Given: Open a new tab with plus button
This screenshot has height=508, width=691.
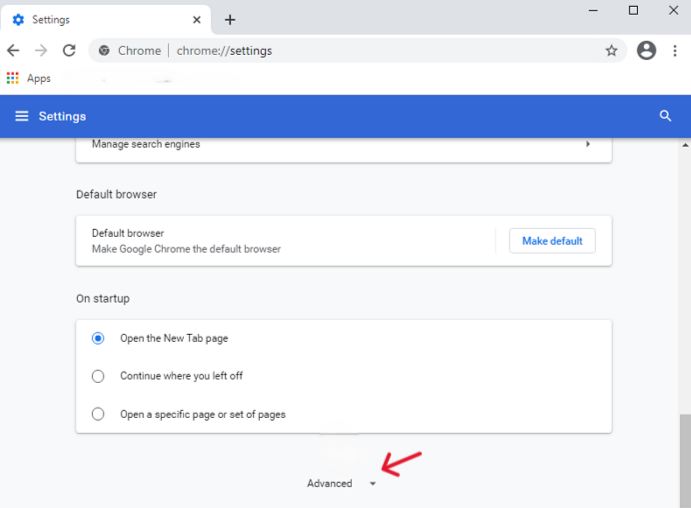Looking at the screenshot, I should (230, 20).
